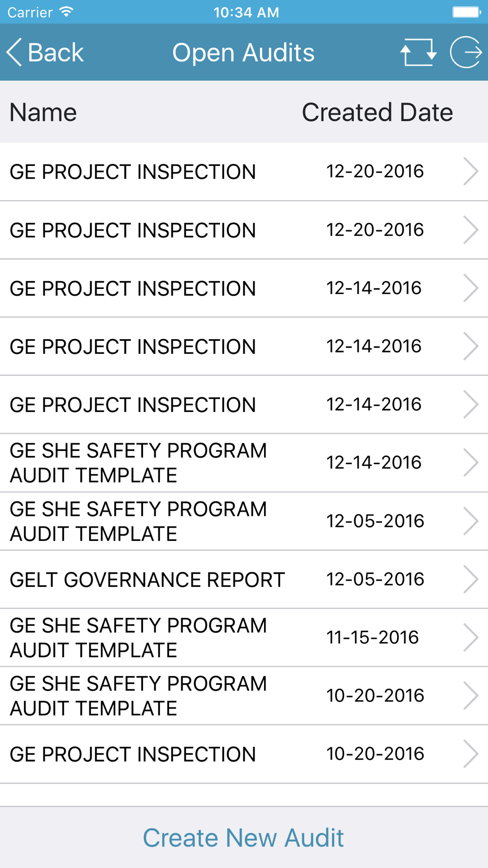This screenshot has height=868, width=488.
Task: Open second GE Project Inspection dated 12-20-2016
Action: click(244, 230)
